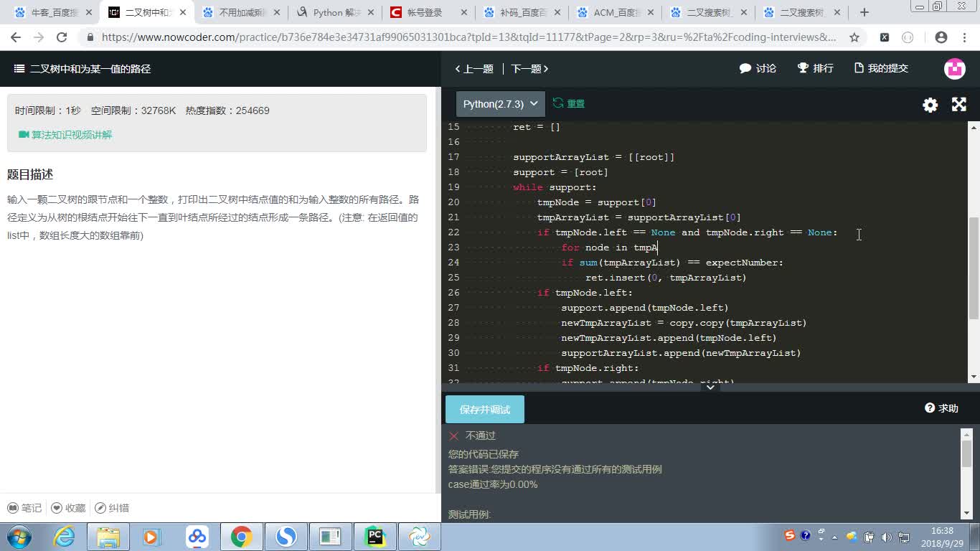Go to the previous problem via 上一题
The height and width of the screenshot is (551, 980).
pyautogui.click(x=474, y=67)
